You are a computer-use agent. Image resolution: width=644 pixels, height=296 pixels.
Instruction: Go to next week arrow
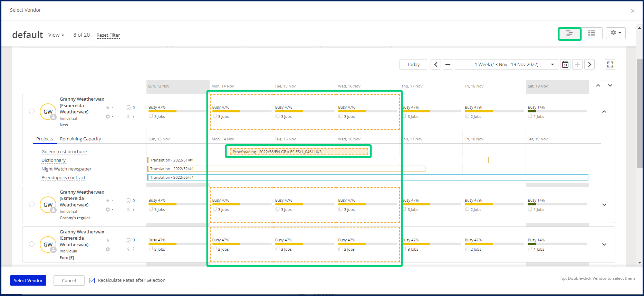click(x=589, y=64)
